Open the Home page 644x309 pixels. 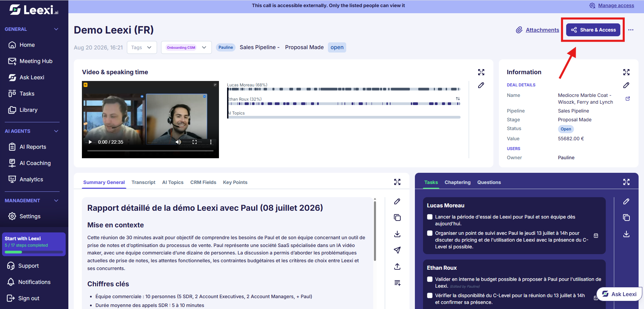[27, 45]
